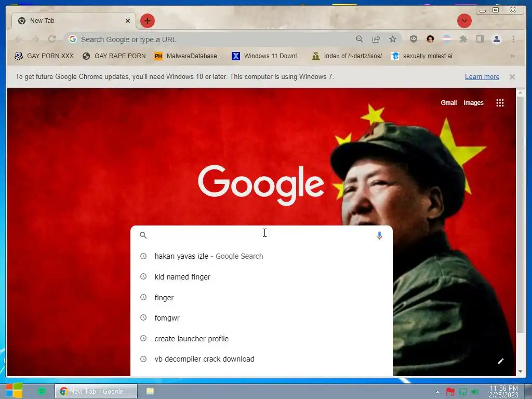Open Chrome's three-dot menu
The width and height of the screenshot is (532, 399).
[x=513, y=39]
